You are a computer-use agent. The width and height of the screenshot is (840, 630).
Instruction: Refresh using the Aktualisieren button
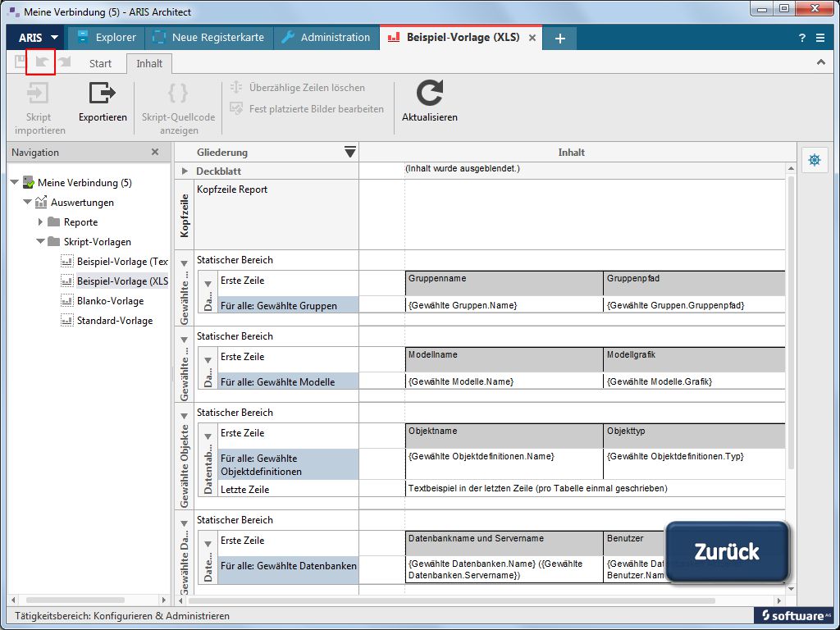pos(430,103)
